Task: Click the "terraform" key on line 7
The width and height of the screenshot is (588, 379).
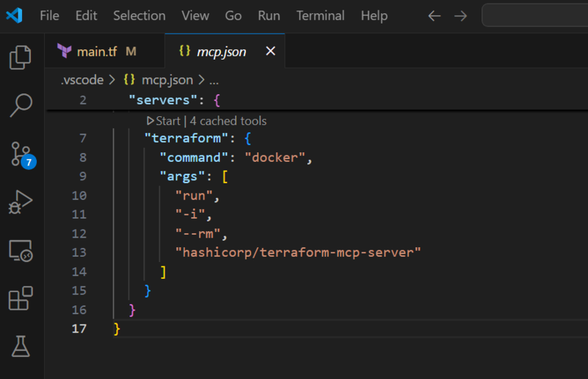Action: pos(187,138)
